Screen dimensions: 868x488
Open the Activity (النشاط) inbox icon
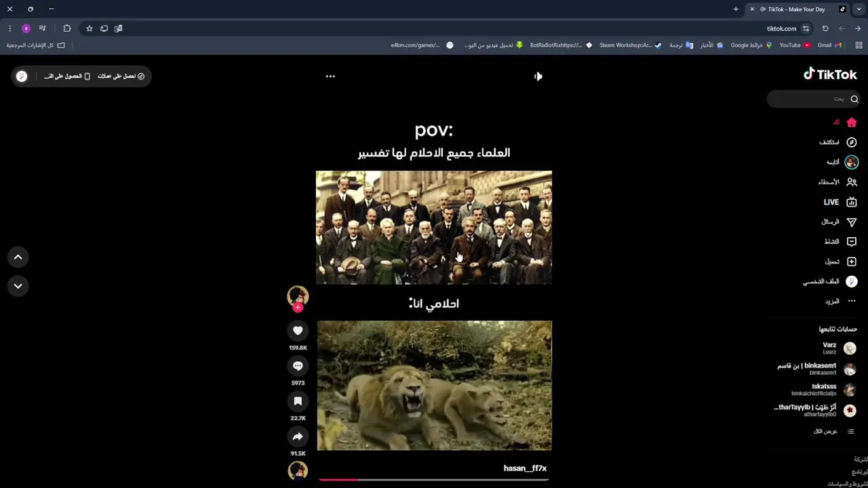pos(852,241)
